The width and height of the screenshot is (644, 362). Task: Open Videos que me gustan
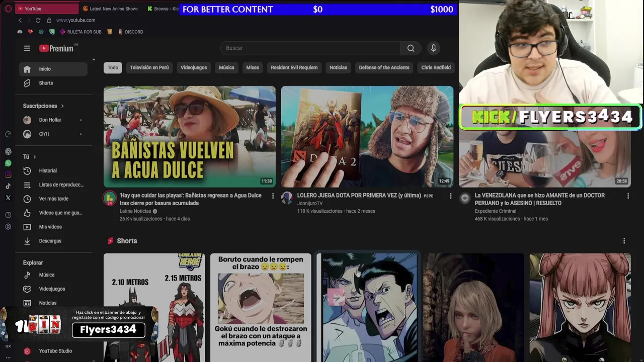pos(53,213)
